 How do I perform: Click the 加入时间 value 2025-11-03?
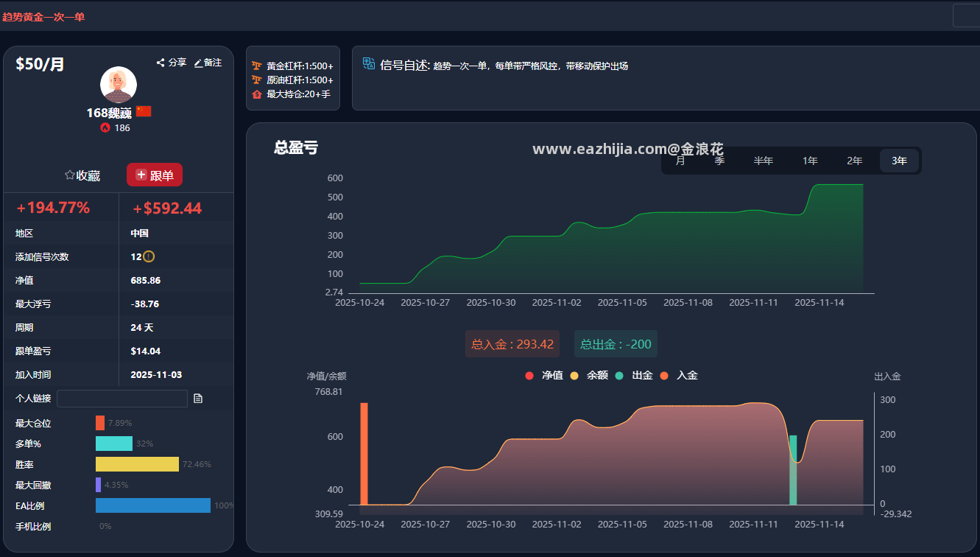[156, 375]
